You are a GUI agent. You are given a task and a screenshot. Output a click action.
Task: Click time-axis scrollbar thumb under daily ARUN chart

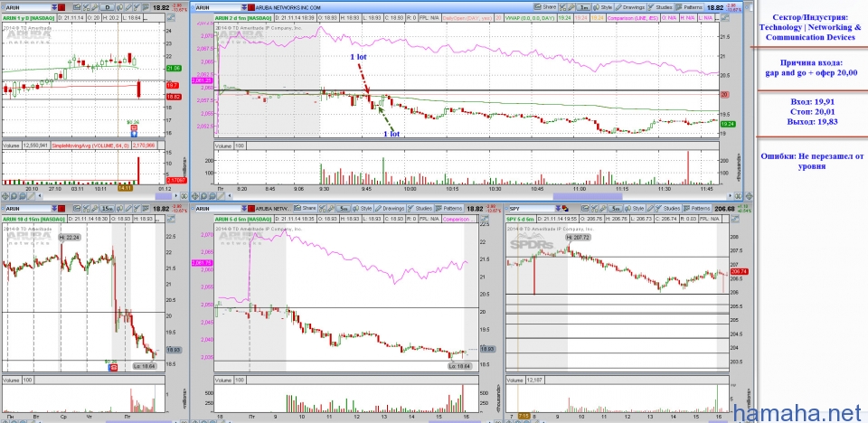pos(164,195)
